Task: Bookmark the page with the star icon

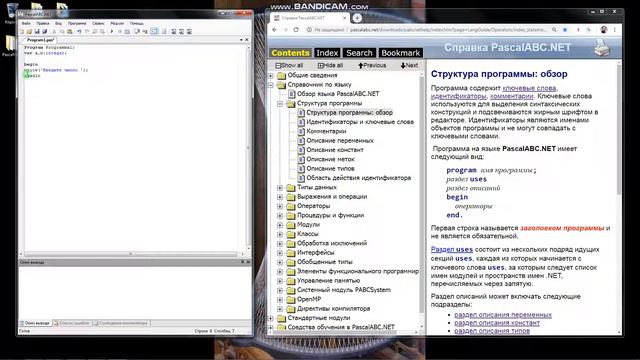Action: click(x=565, y=29)
